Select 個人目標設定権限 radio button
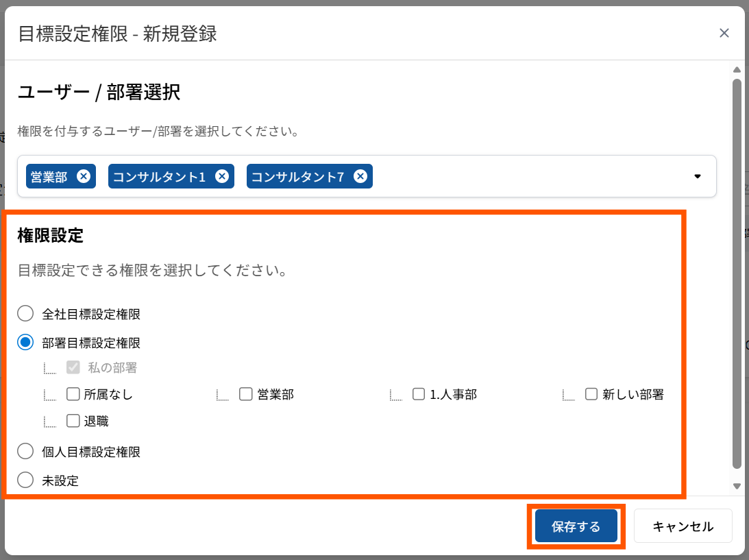 25,451
